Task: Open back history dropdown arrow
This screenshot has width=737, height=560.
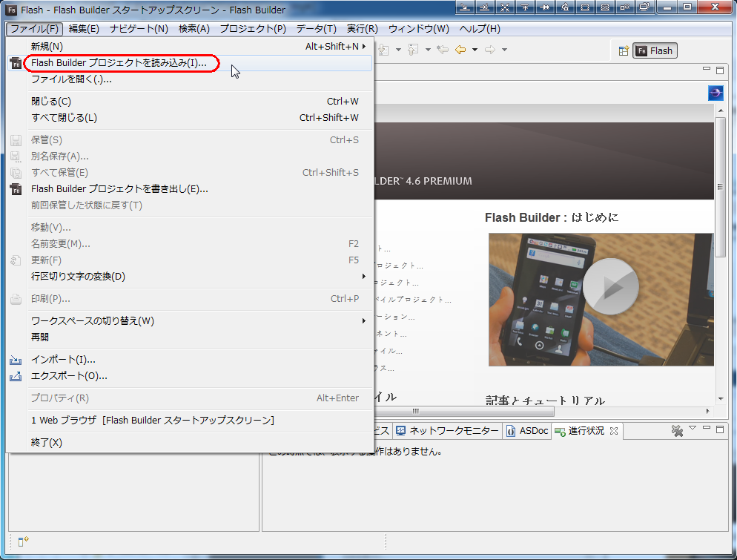Action: 475,50
